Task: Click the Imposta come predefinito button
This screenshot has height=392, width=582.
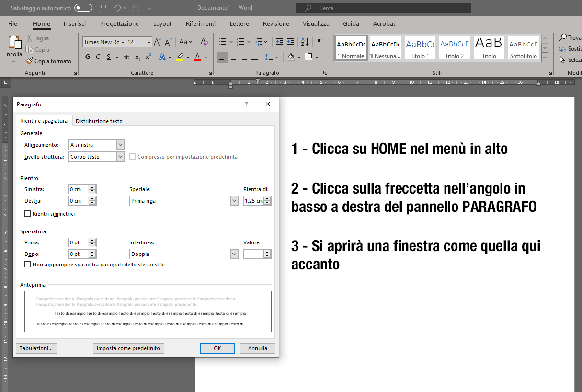Action: (128, 348)
